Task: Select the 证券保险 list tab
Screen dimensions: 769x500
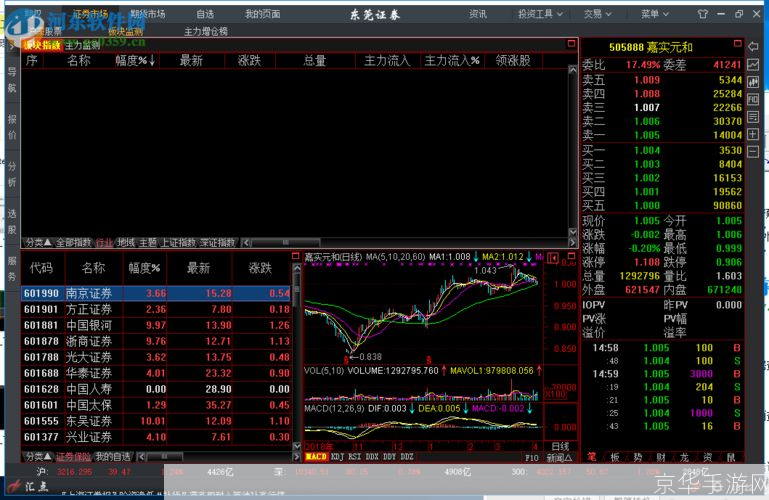Action: 73,457
